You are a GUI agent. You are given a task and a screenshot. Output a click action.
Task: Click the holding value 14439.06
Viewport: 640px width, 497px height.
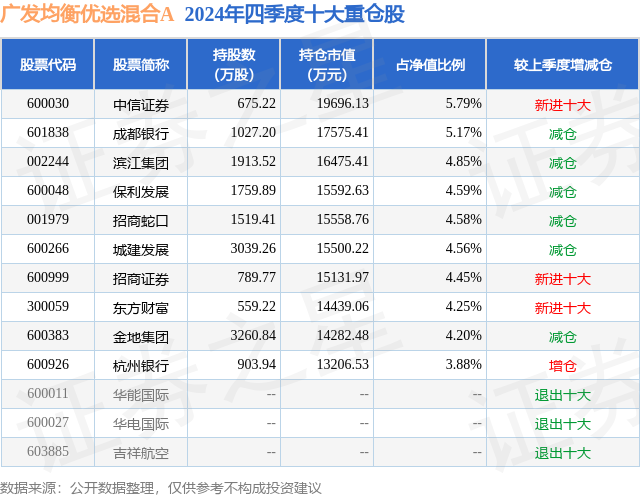(343, 306)
